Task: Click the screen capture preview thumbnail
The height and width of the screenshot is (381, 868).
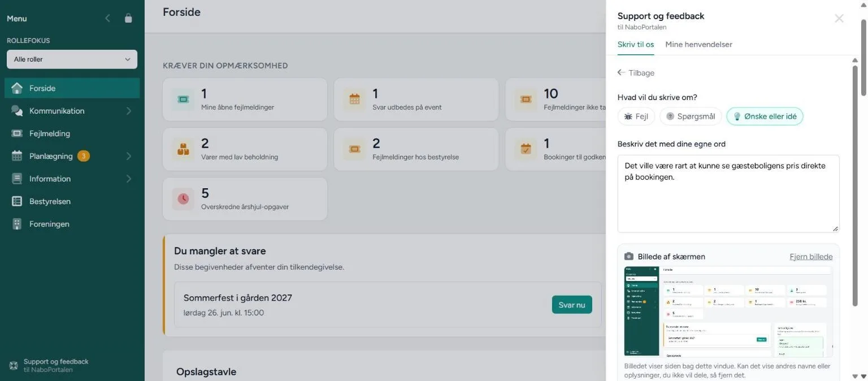Action: (728, 311)
